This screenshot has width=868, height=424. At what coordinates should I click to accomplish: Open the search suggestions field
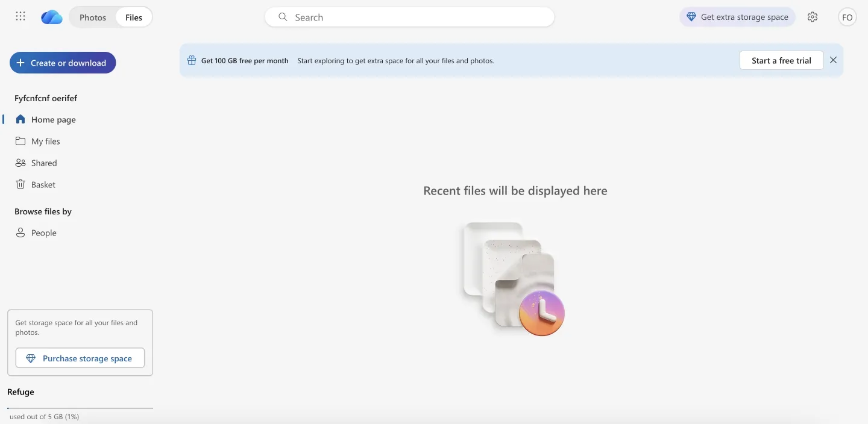tap(409, 17)
